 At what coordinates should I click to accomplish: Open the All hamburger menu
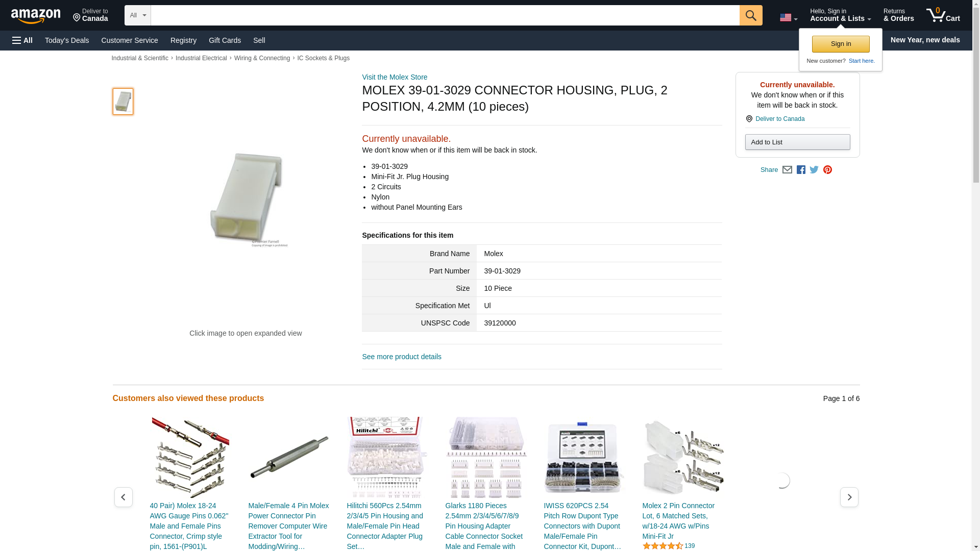(x=22, y=40)
